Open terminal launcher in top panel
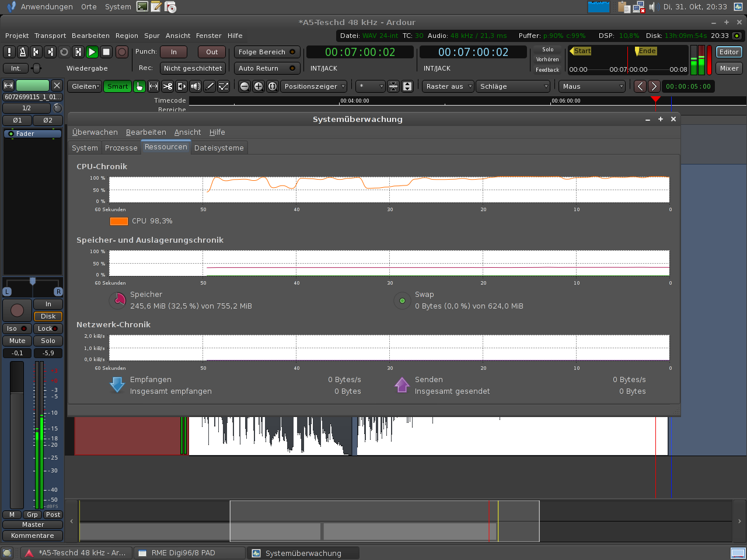Screen dimensions: 747x560 click(x=142, y=7)
